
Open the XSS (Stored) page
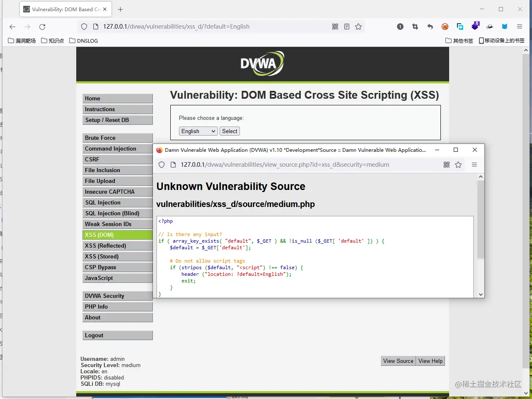(118, 256)
